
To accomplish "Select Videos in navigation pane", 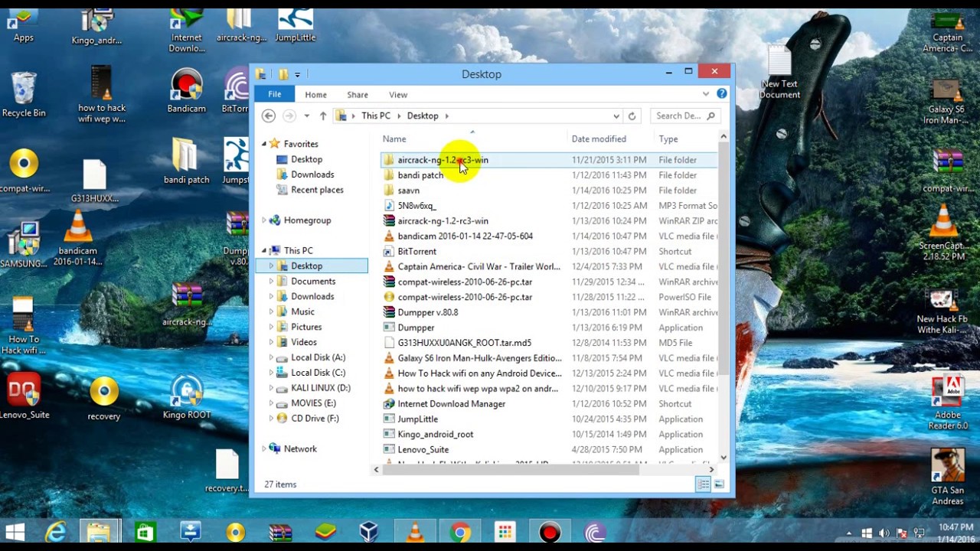I will [x=303, y=342].
